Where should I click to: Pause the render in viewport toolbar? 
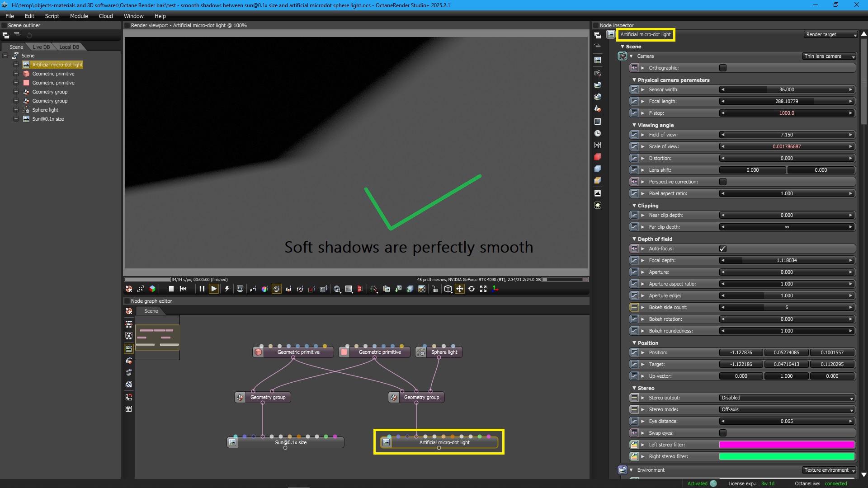[x=202, y=289]
